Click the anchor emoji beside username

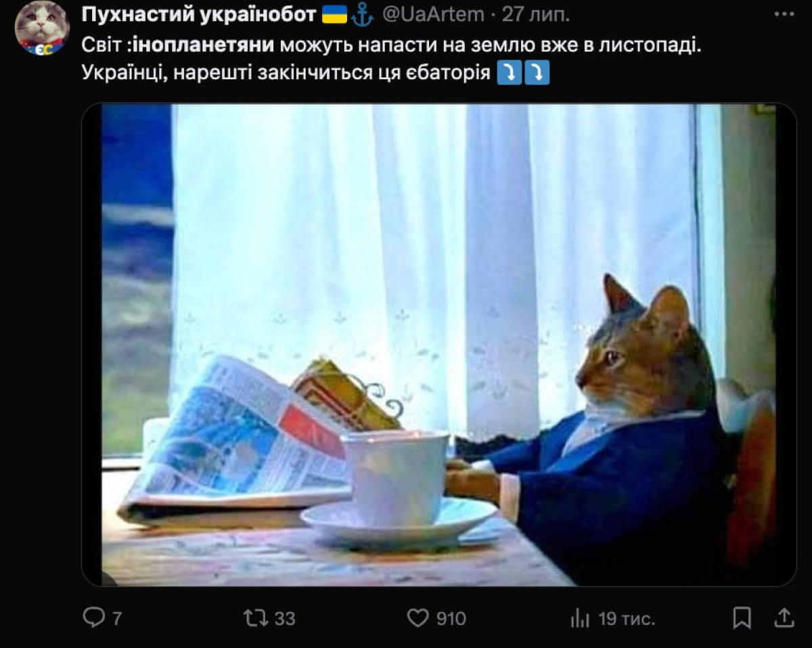[x=363, y=14]
